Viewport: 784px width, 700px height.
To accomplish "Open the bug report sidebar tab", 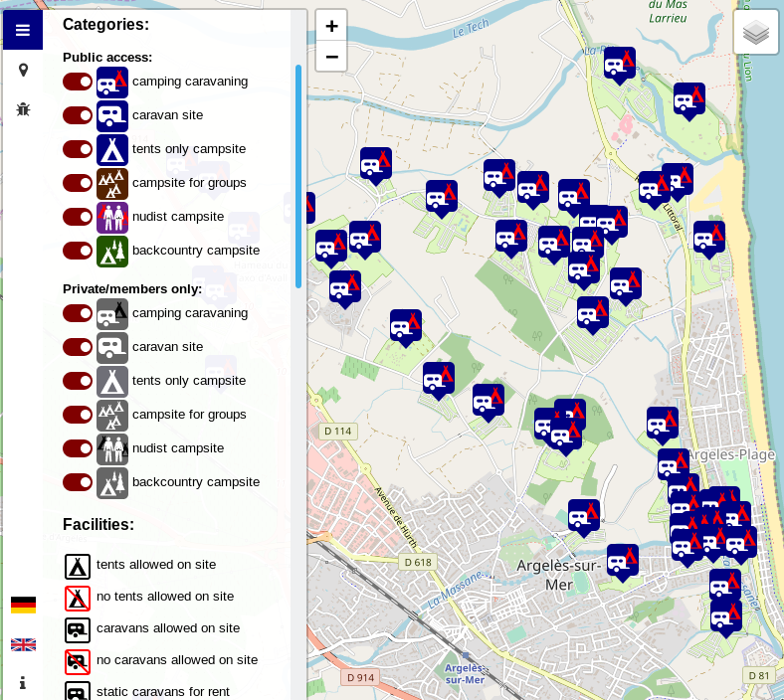I will click(x=23, y=108).
